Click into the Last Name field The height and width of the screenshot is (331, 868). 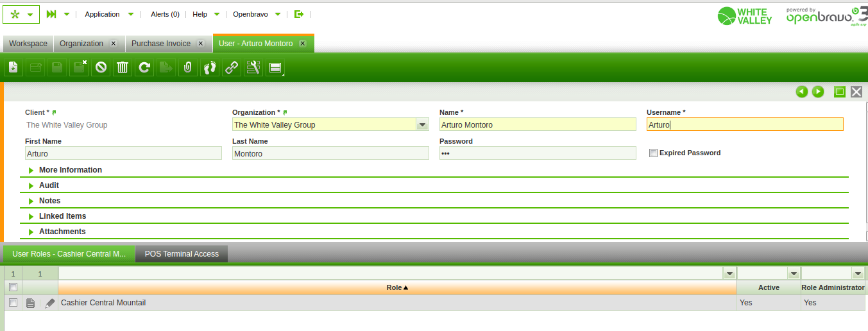330,154
